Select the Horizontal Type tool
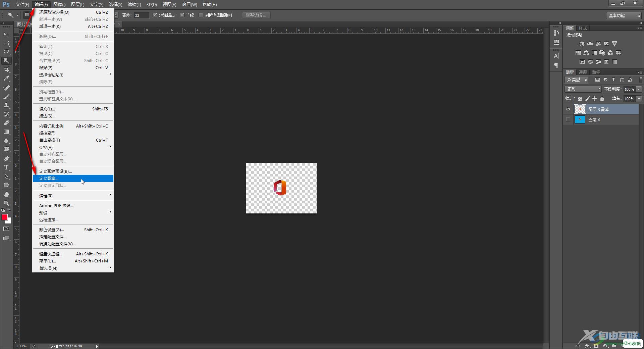 point(6,167)
